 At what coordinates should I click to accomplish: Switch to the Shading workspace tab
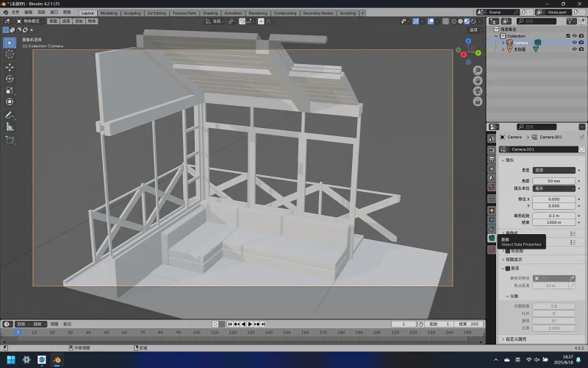tap(210, 13)
